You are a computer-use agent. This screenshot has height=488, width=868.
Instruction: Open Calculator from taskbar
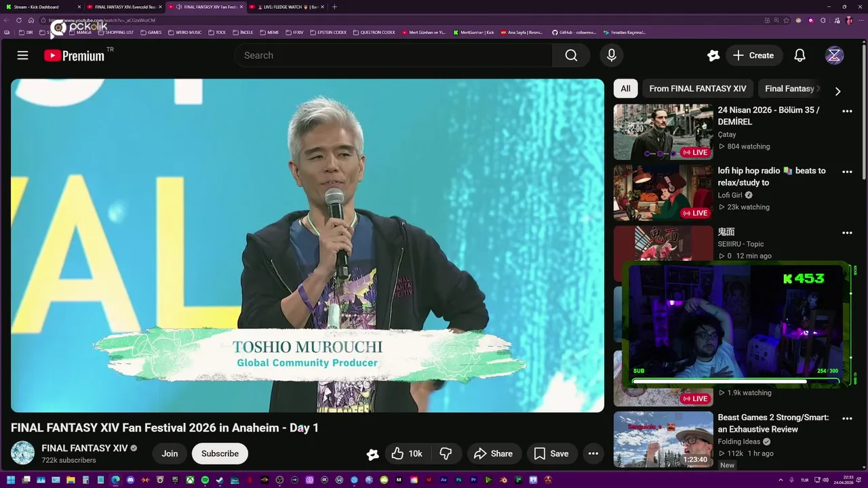85,480
